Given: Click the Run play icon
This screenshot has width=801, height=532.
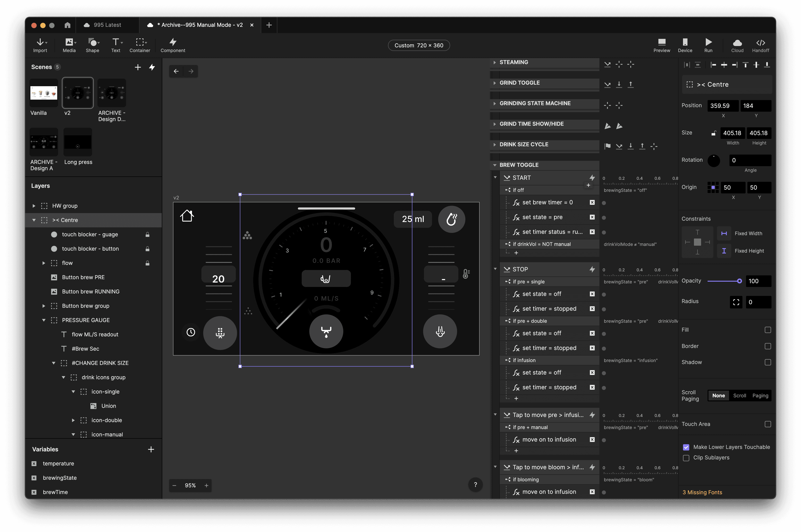Looking at the screenshot, I should click(708, 42).
